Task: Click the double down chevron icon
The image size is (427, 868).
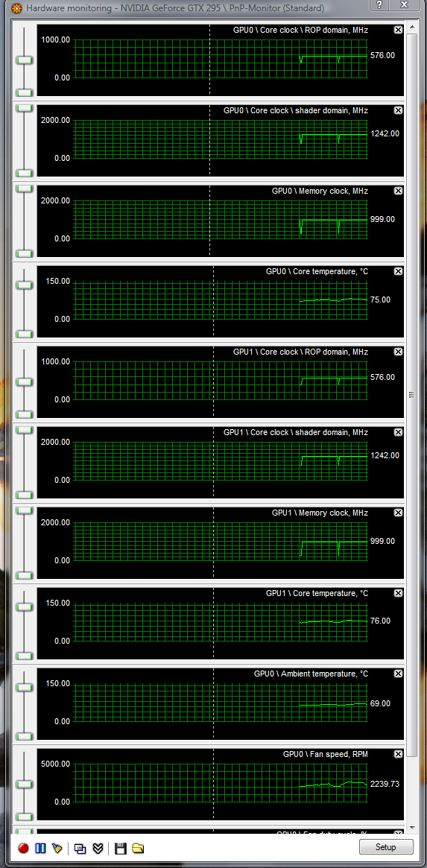Action: coord(98,848)
